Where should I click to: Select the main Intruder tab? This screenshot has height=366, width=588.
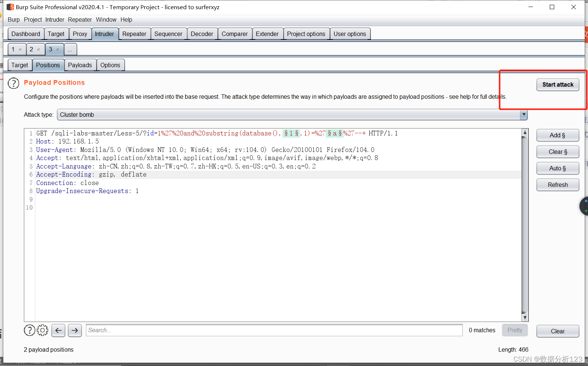click(x=105, y=34)
